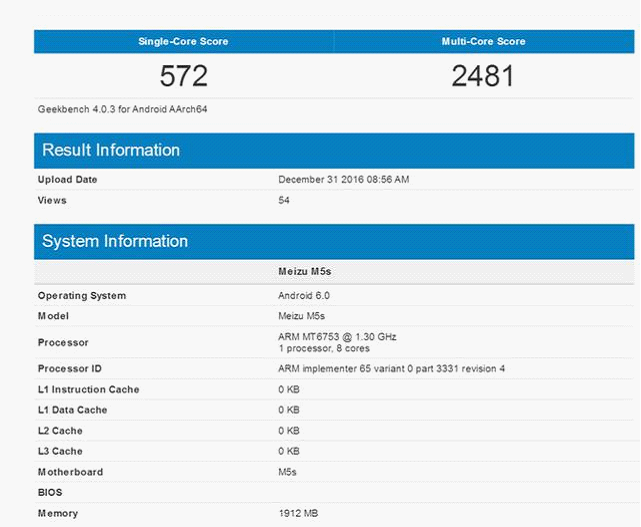
Task: Select the December 31 2016 08:56 AM value
Action: pyautogui.click(x=343, y=179)
